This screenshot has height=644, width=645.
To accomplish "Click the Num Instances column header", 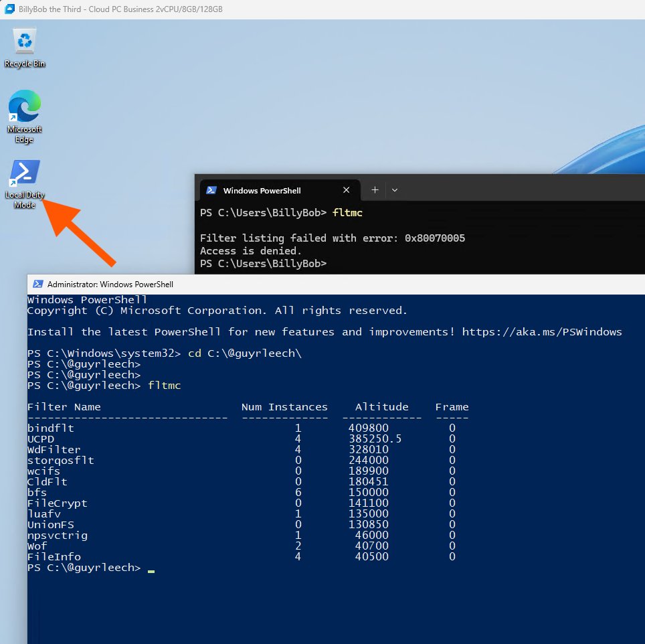I will (x=284, y=406).
